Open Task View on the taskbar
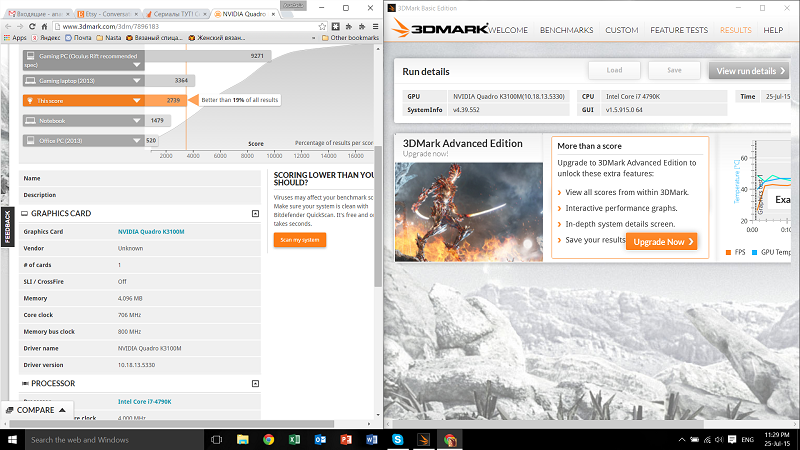Viewport: 800px width, 450px height. (x=216, y=439)
